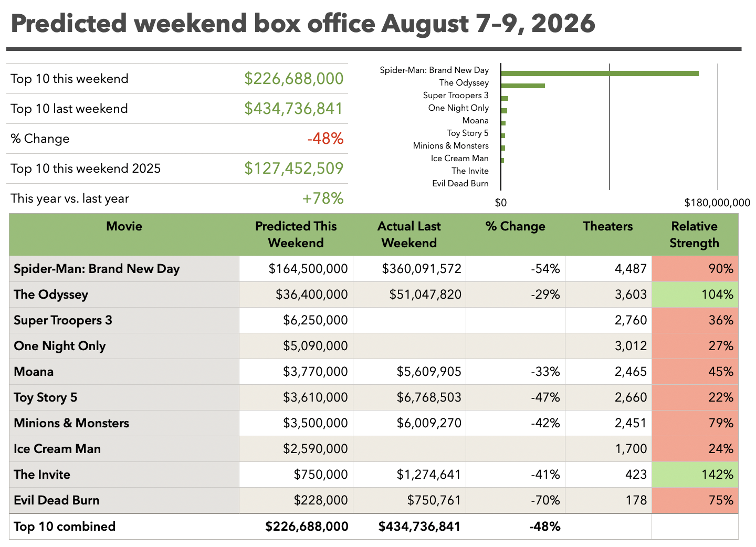Click the chart label "Spider-Man: Brand New Day"
Image resolution: width=756 pixels, height=547 pixels.
(434, 70)
